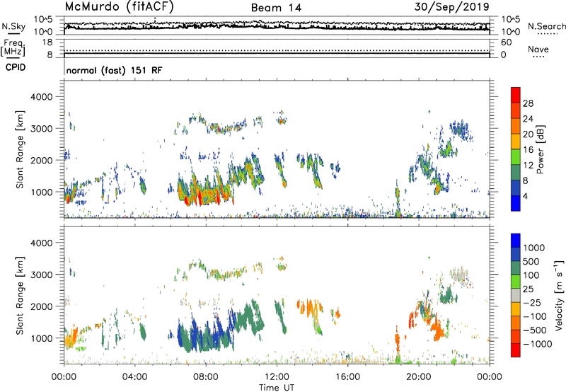566x392 pixels.
Task: Click the gray -25 to 25 velocity swatch
Action: tap(516, 295)
